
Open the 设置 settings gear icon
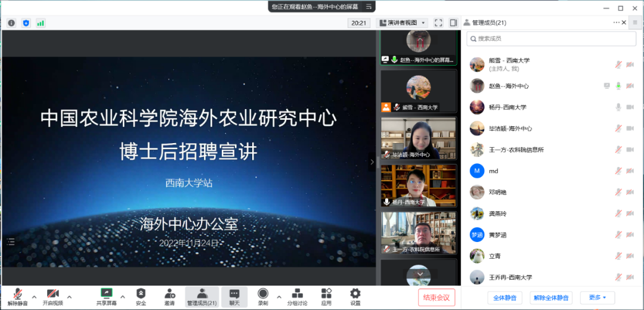click(355, 293)
